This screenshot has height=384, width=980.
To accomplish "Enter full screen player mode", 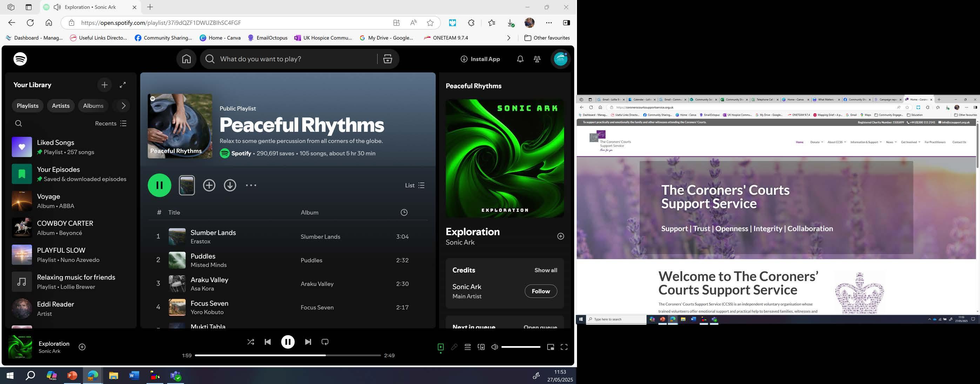I will 564,347.
